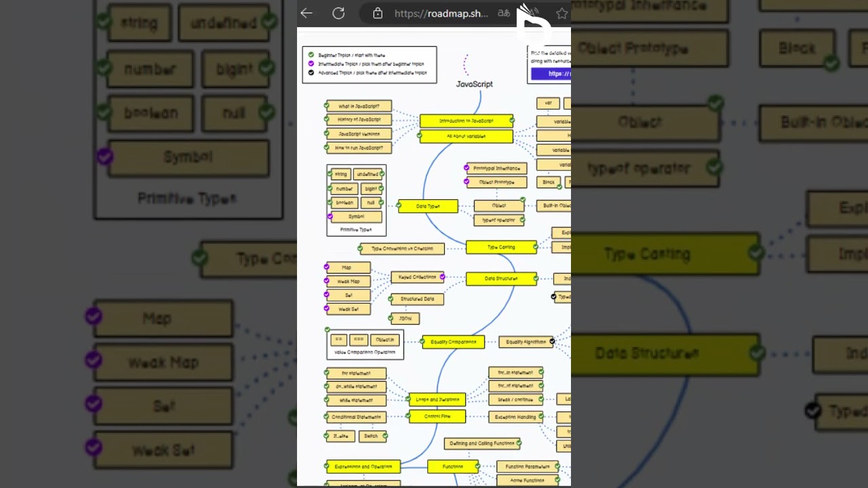This screenshot has width=868, height=488.
Task: Select the 'string' primitive type
Action: [x=340, y=174]
